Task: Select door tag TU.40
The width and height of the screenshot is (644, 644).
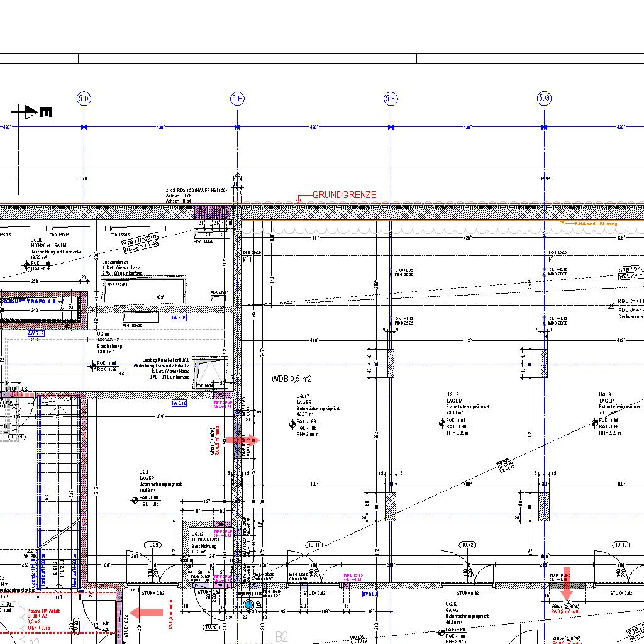Action: [x=210, y=627]
